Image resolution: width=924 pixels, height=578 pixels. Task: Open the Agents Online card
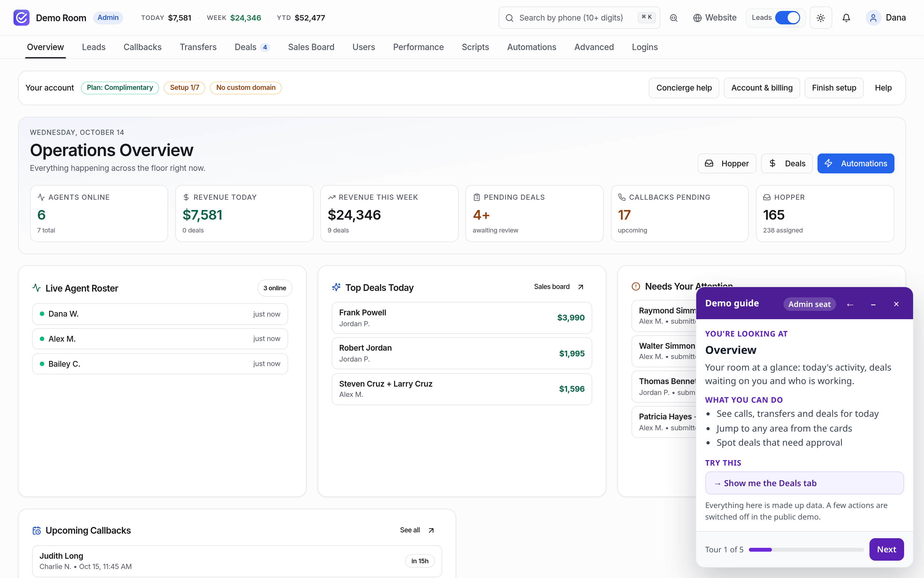click(99, 214)
